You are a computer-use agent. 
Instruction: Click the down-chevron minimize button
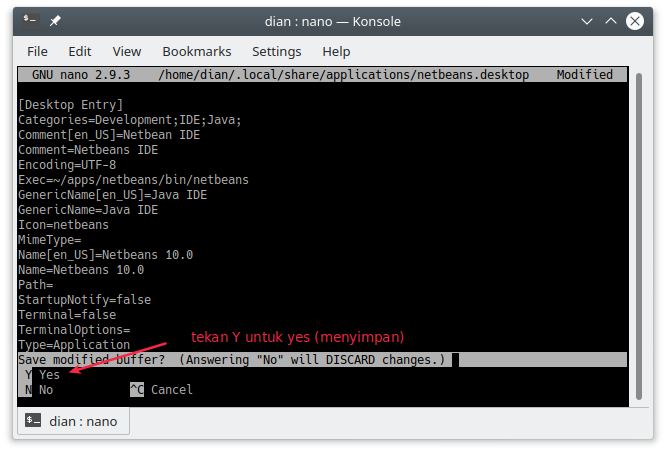click(x=587, y=21)
